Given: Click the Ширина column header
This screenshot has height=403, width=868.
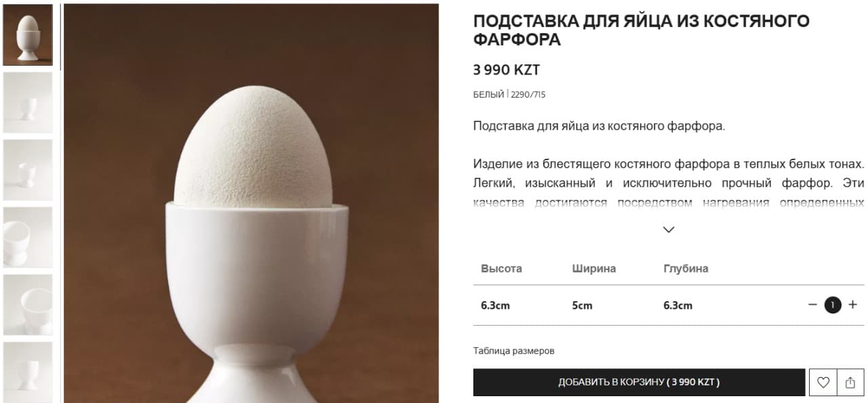Looking at the screenshot, I should 594,269.
